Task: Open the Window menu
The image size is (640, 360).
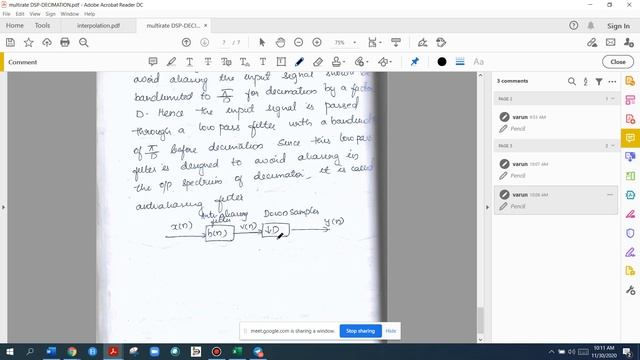Action: (x=70, y=14)
